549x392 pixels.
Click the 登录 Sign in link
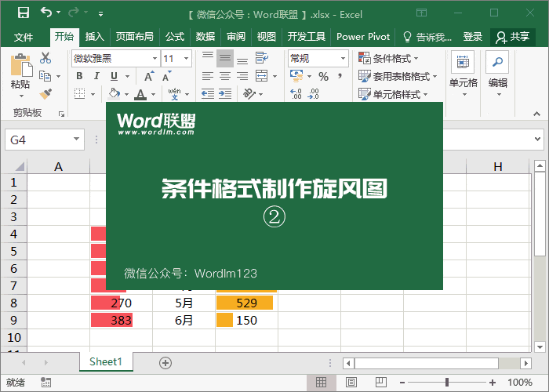[x=472, y=37]
